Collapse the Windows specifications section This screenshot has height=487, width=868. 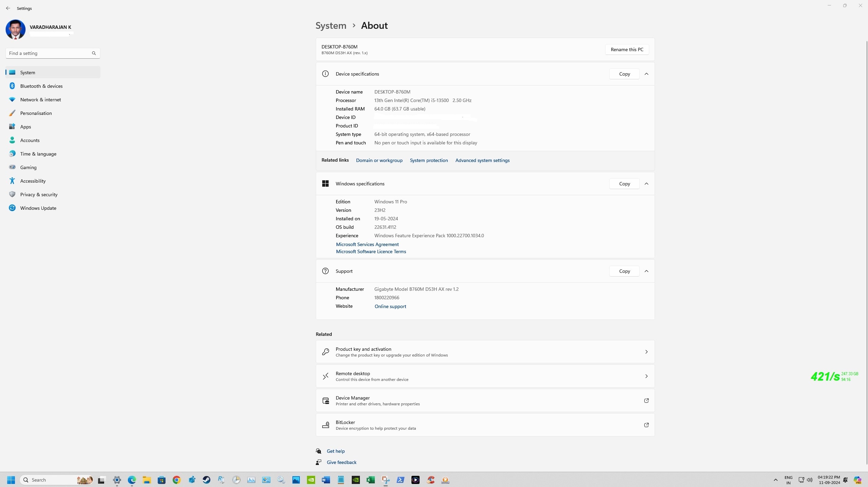647,184
